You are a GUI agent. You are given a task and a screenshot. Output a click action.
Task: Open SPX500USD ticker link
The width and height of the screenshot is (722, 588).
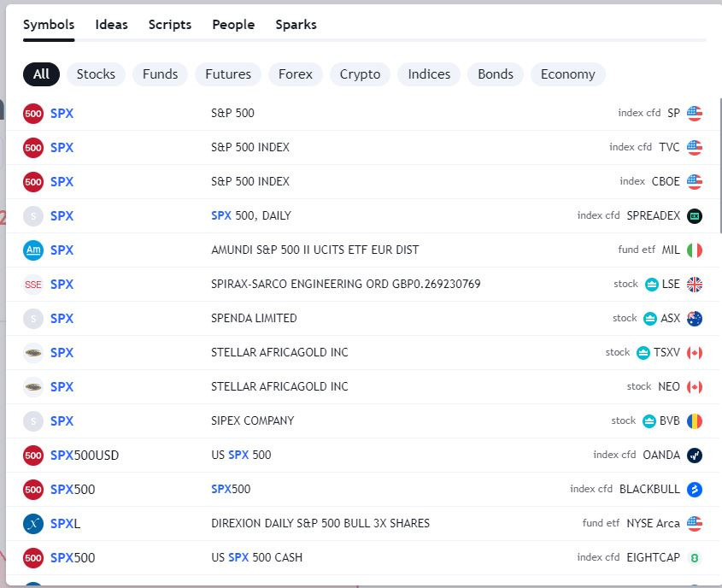pyautogui.click(x=85, y=456)
